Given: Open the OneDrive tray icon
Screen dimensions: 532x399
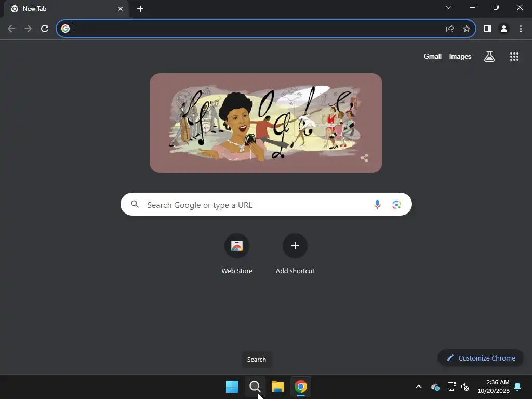Looking at the screenshot, I should (435, 387).
